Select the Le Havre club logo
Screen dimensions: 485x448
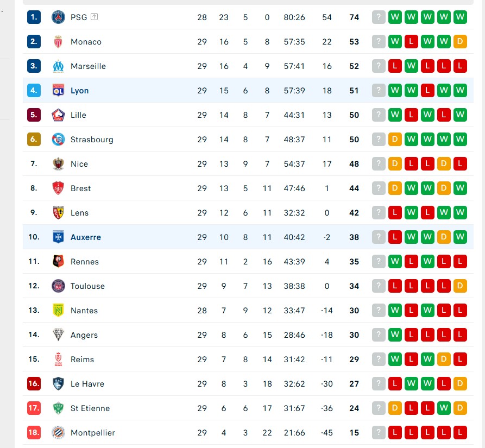coord(58,384)
